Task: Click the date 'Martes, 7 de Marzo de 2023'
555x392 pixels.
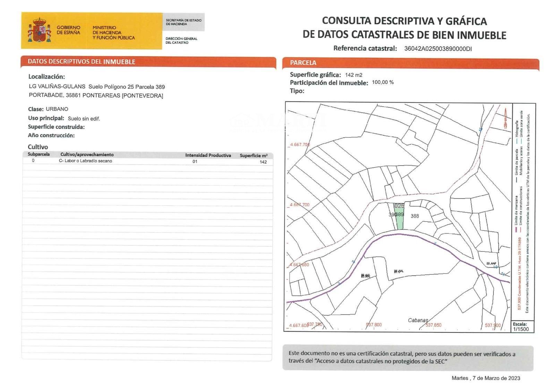Action: click(486, 378)
